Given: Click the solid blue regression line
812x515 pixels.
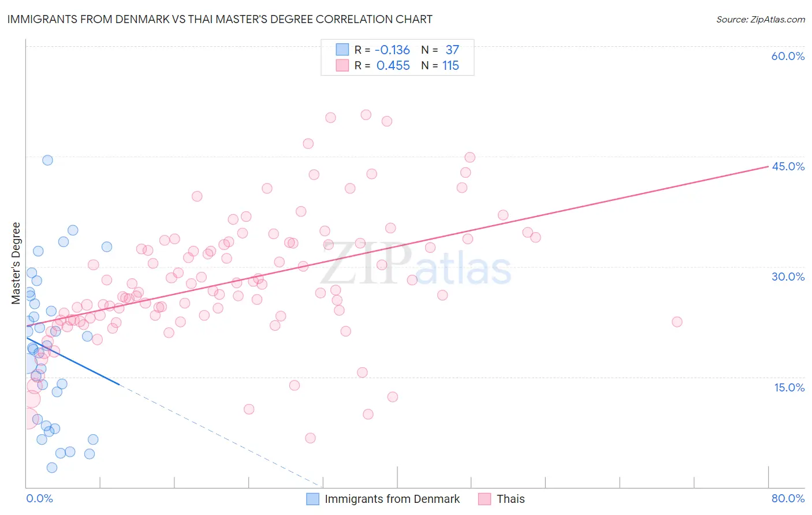Looking at the screenshot, I should pos(72,361).
